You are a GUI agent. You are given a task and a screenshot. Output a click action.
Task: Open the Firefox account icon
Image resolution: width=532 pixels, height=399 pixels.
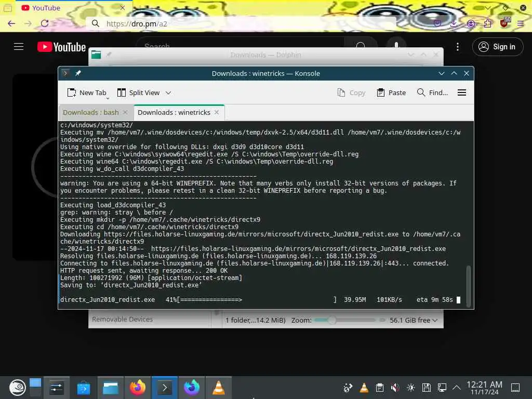(x=471, y=23)
